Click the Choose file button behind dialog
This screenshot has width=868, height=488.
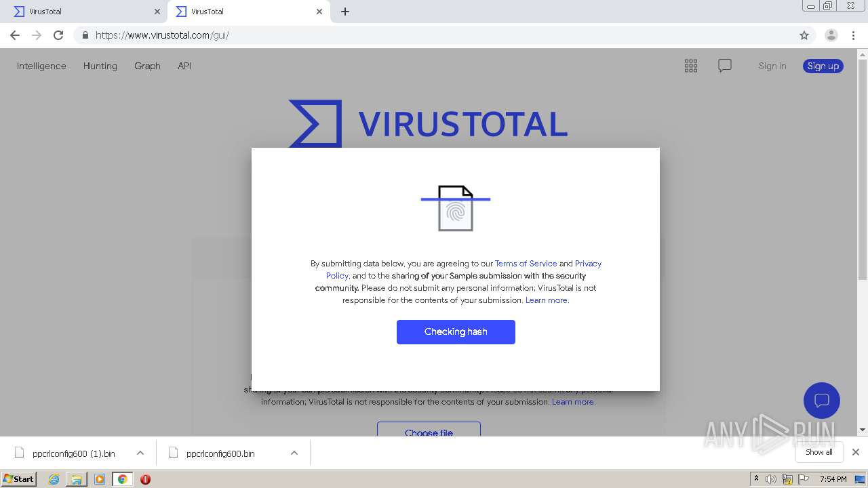429,430
